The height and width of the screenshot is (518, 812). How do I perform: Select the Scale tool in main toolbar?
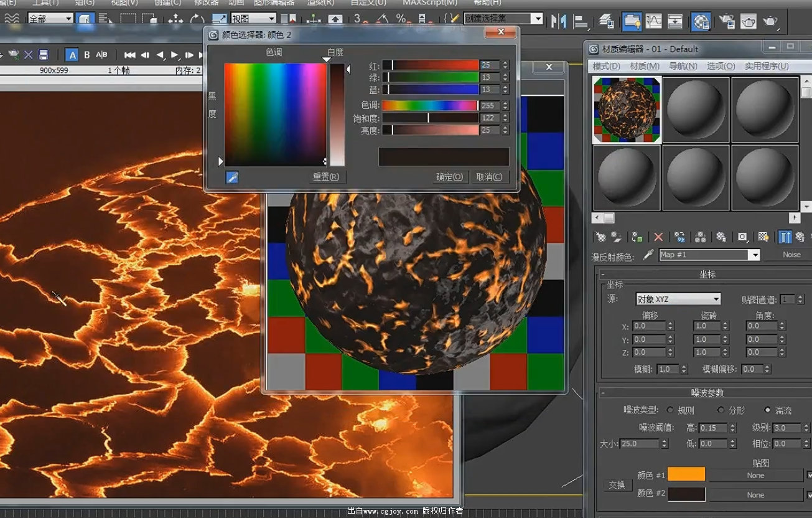tap(219, 20)
